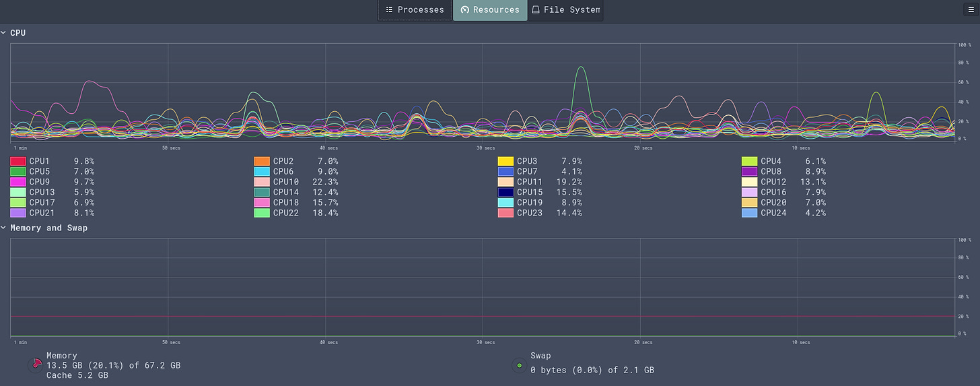Image resolution: width=980 pixels, height=386 pixels.
Task: Click the CPU10 22.3% usage value
Action: [325, 182]
